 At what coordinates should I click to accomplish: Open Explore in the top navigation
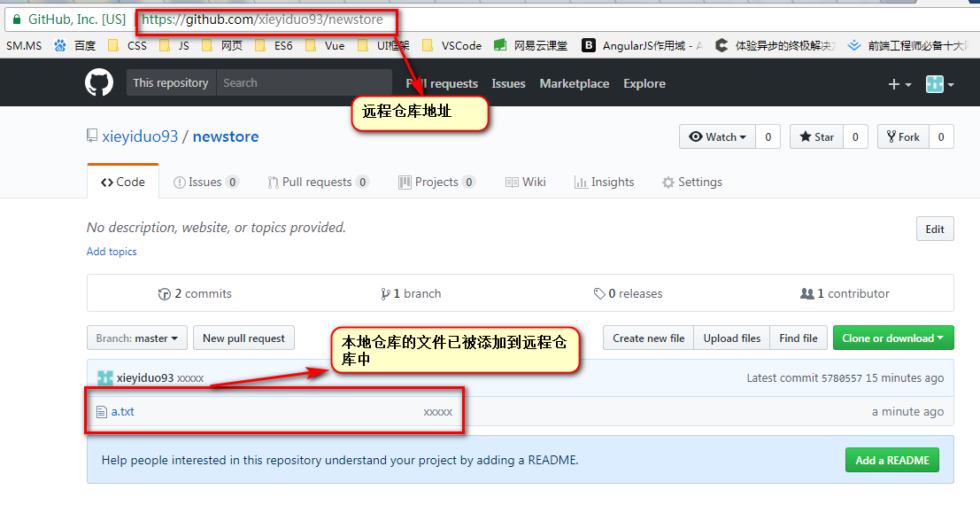tap(644, 84)
